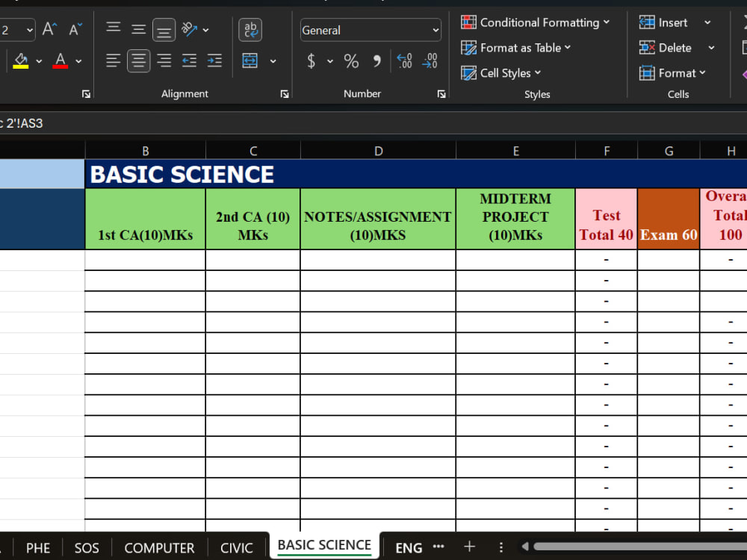The height and width of the screenshot is (560, 747).
Task: Align text left
Action: click(x=113, y=61)
